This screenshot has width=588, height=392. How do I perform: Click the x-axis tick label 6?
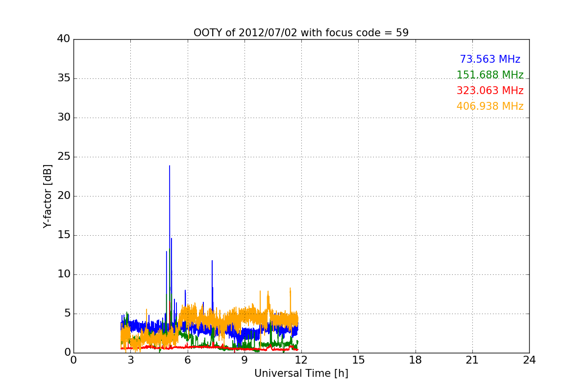(x=187, y=360)
